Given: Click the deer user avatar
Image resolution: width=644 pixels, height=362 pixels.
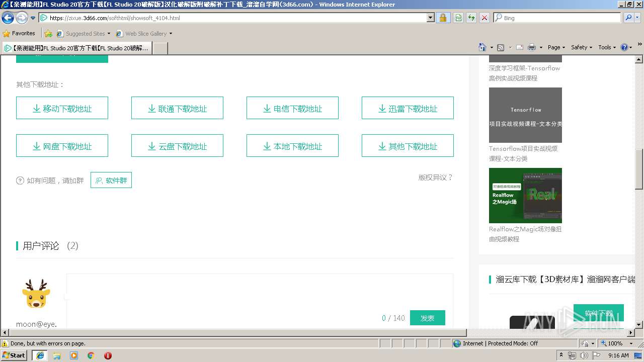Looking at the screenshot, I should click(36, 294).
